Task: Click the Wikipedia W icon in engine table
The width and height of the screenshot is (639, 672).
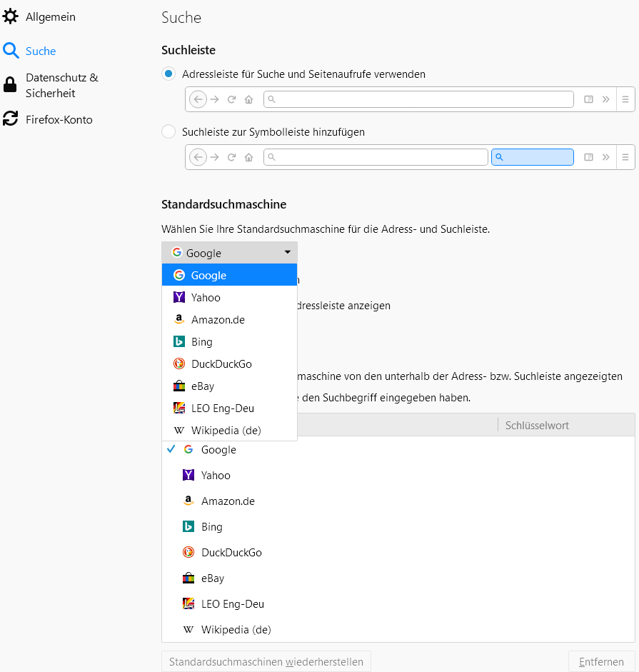Action: pos(188,630)
